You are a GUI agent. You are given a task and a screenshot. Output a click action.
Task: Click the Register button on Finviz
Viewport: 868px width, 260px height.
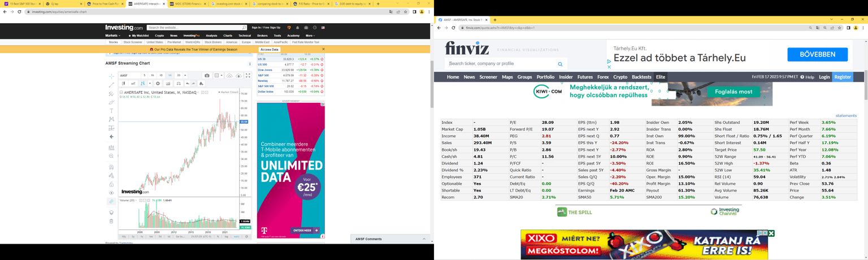[x=842, y=77]
